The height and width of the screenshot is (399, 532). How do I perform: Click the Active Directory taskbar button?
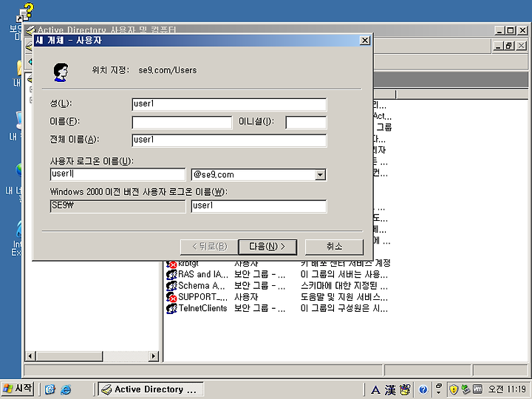tap(151, 389)
